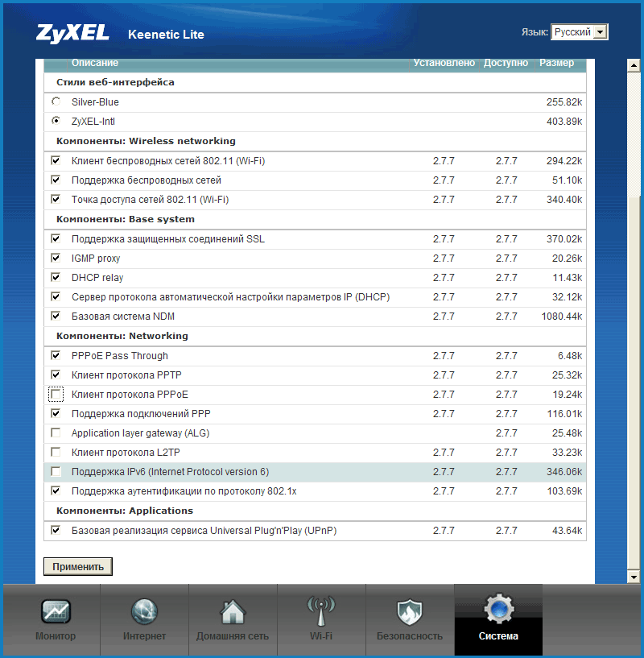644x658 pixels.
Task: Select the ZyXEL-Intl interface style
Action: pyautogui.click(x=56, y=121)
